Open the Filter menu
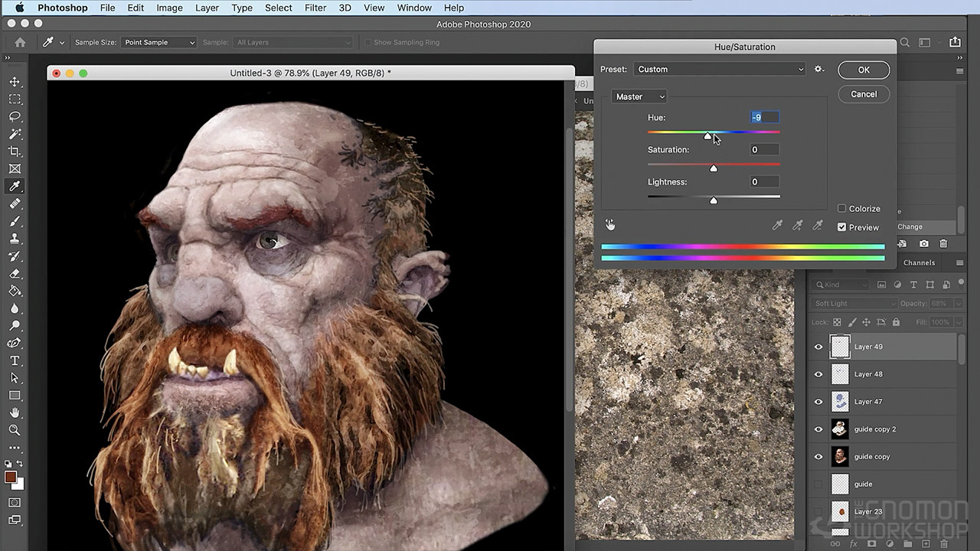The width and height of the screenshot is (980, 551). pyautogui.click(x=315, y=8)
